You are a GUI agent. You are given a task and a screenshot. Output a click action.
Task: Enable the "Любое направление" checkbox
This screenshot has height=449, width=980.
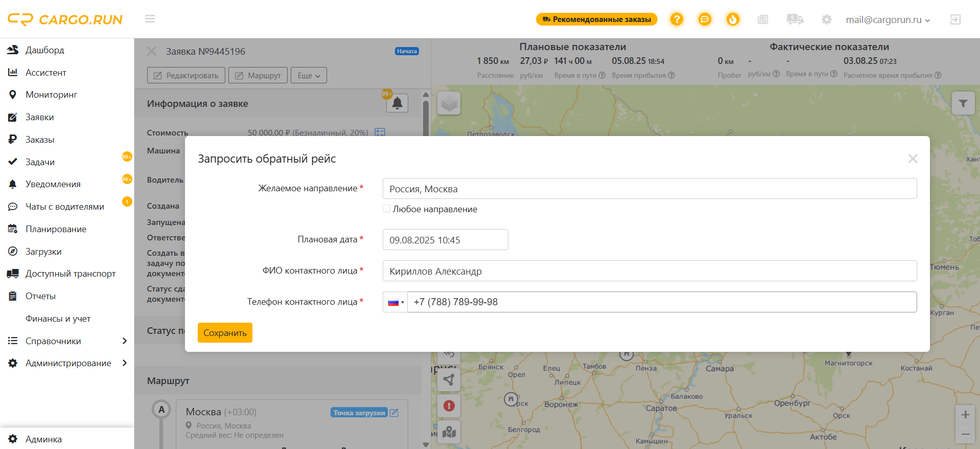tap(387, 209)
